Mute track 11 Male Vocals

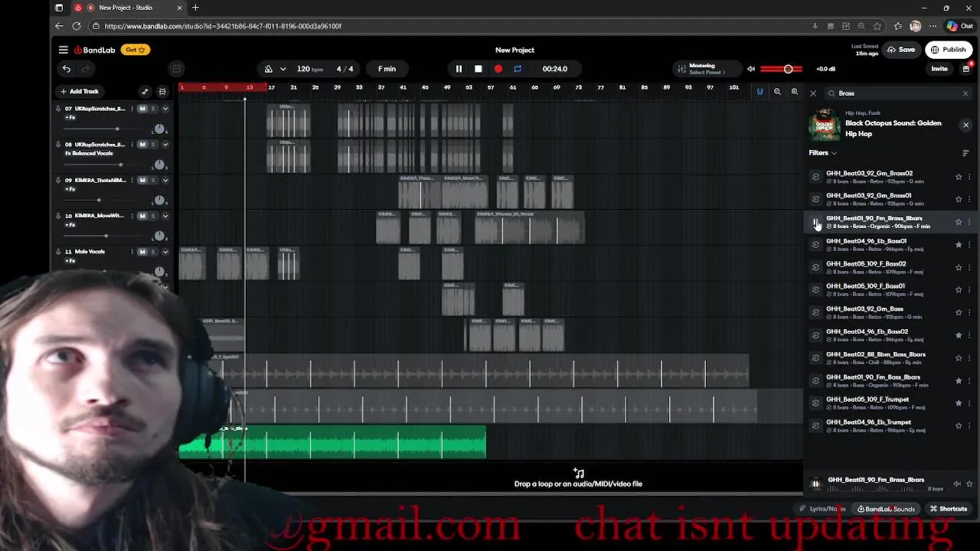coord(142,252)
